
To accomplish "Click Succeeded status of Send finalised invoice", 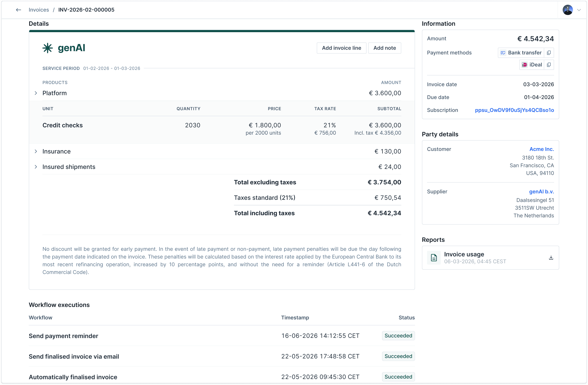I will [x=398, y=356].
